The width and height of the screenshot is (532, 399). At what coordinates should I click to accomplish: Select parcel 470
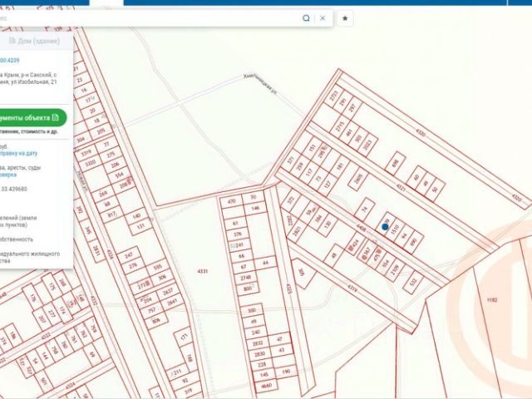(x=231, y=201)
